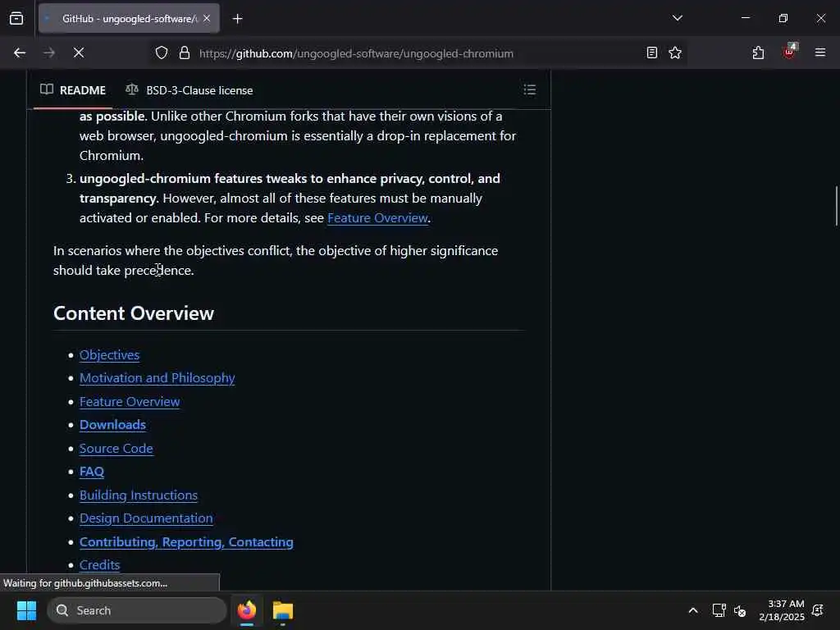
Task: Go forward one page in history
Action: (x=49, y=53)
